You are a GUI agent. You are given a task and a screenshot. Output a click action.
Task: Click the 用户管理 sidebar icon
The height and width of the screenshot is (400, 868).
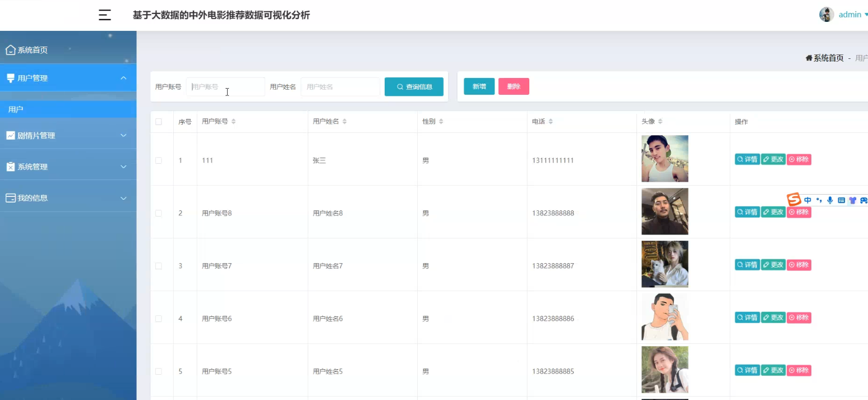10,78
